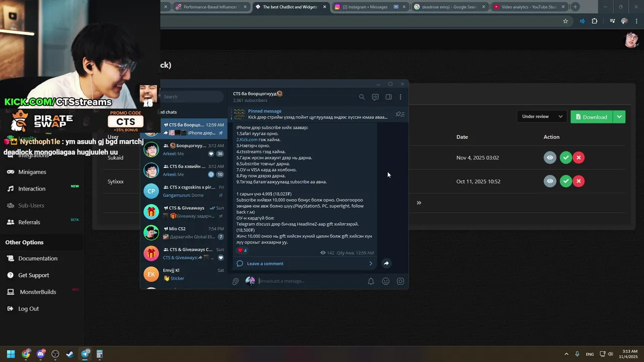Open a new browser tab

click(x=575, y=7)
